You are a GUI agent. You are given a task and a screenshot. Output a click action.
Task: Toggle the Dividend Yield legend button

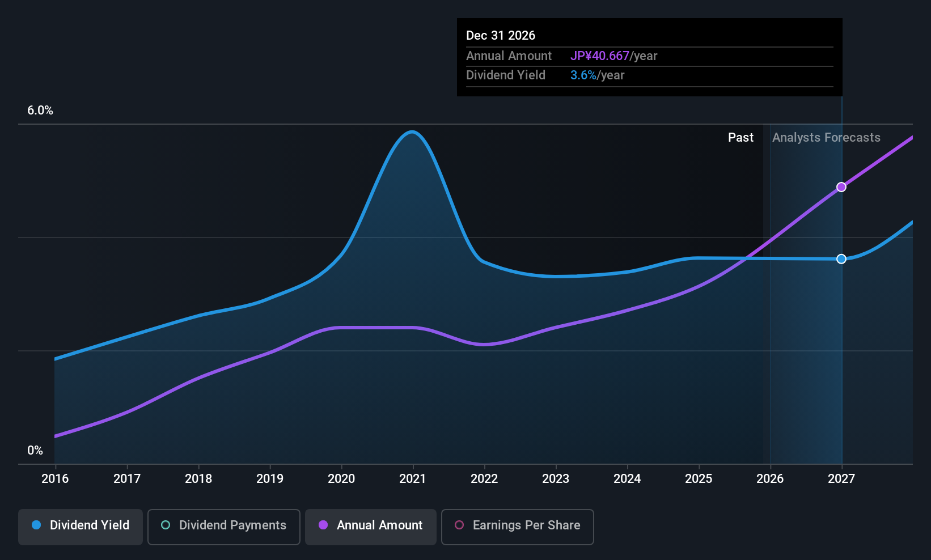[x=81, y=527]
